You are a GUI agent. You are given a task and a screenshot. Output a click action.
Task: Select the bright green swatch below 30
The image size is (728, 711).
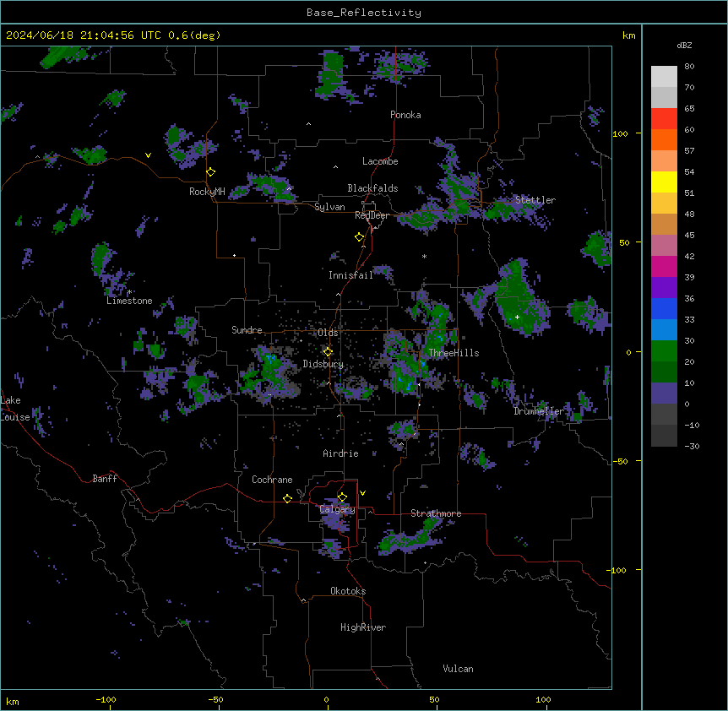click(664, 351)
